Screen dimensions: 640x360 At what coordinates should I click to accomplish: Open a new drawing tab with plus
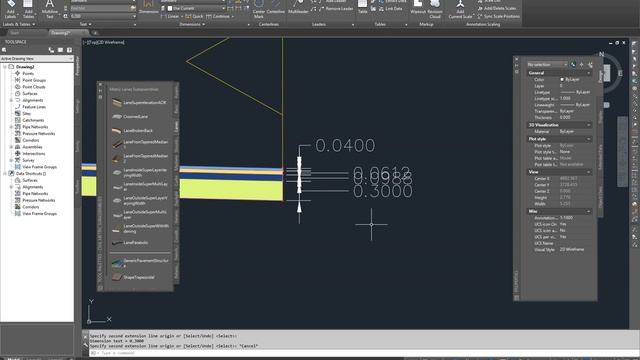tap(95, 33)
